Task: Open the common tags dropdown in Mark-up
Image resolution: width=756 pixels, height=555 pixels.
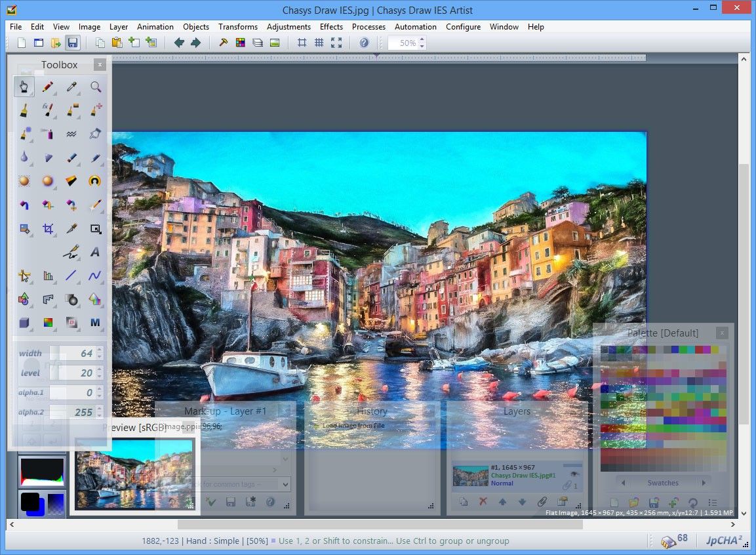Action: coord(285,484)
